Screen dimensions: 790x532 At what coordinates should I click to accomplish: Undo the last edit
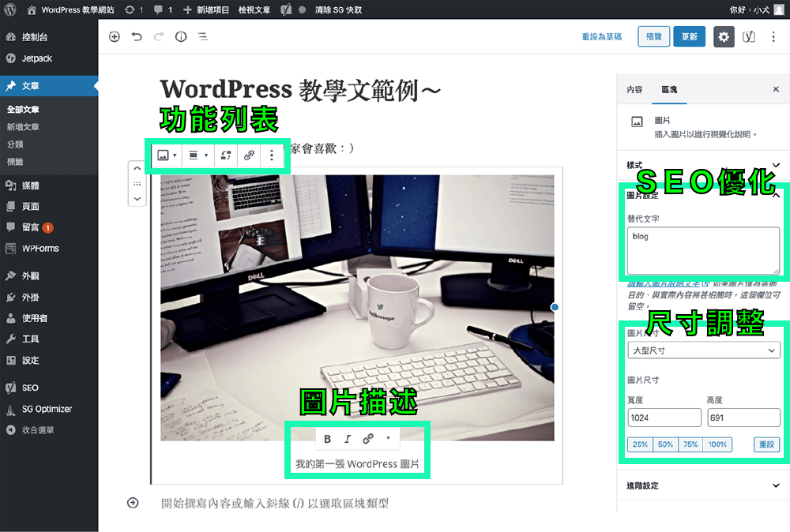pyautogui.click(x=137, y=37)
